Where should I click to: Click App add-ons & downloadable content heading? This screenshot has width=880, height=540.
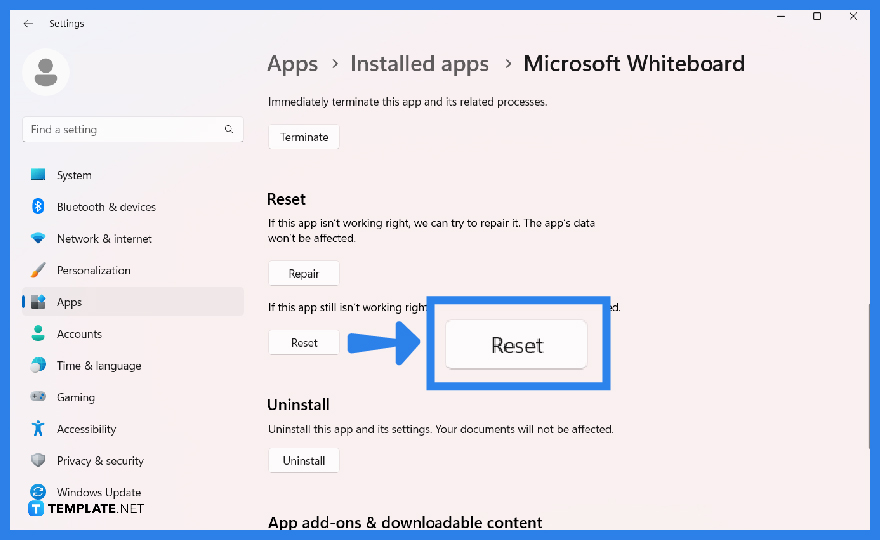(x=405, y=523)
